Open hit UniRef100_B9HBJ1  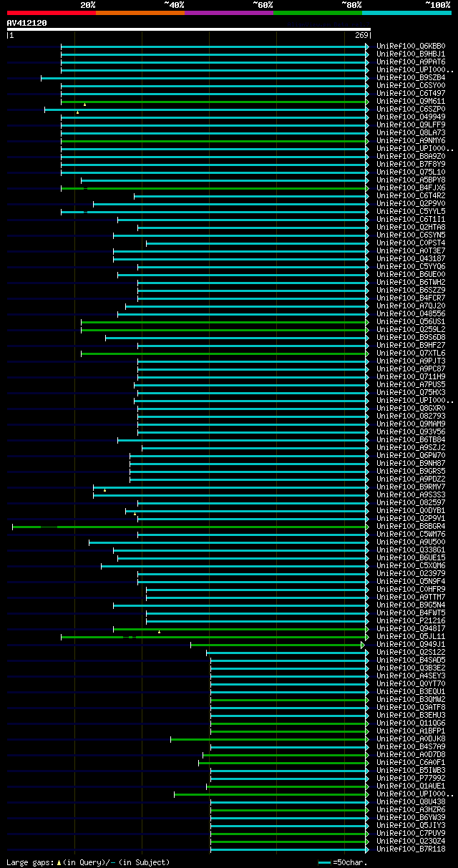(x=411, y=54)
